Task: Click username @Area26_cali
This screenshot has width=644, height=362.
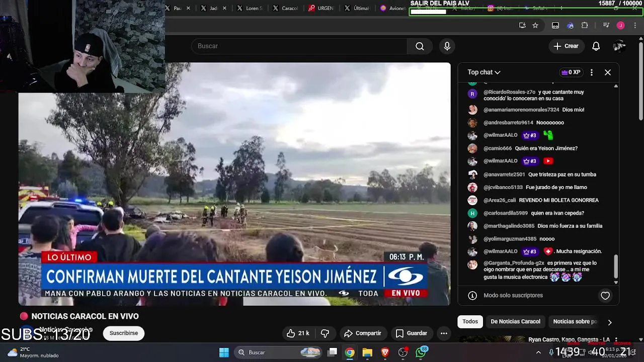Action: coord(500,200)
